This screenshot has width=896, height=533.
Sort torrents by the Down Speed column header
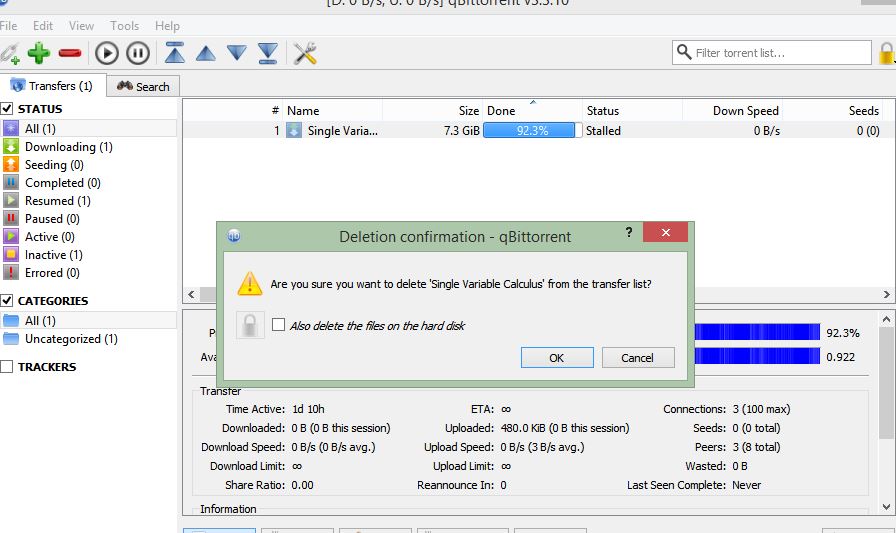(x=733, y=111)
